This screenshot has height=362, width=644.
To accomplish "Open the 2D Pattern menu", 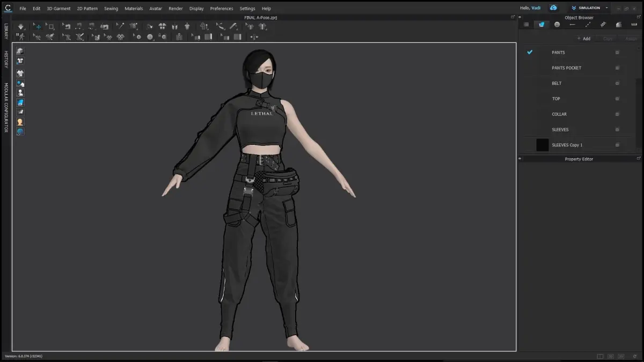I will pyautogui.click(x=87, y=9).
